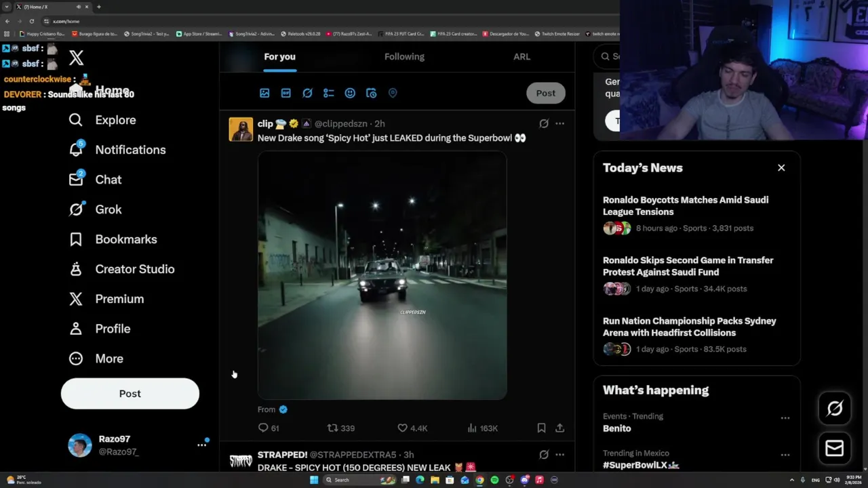The image size is (868, 488).
Task: Show hidden system tray icons
Action: tap(791, 480)
